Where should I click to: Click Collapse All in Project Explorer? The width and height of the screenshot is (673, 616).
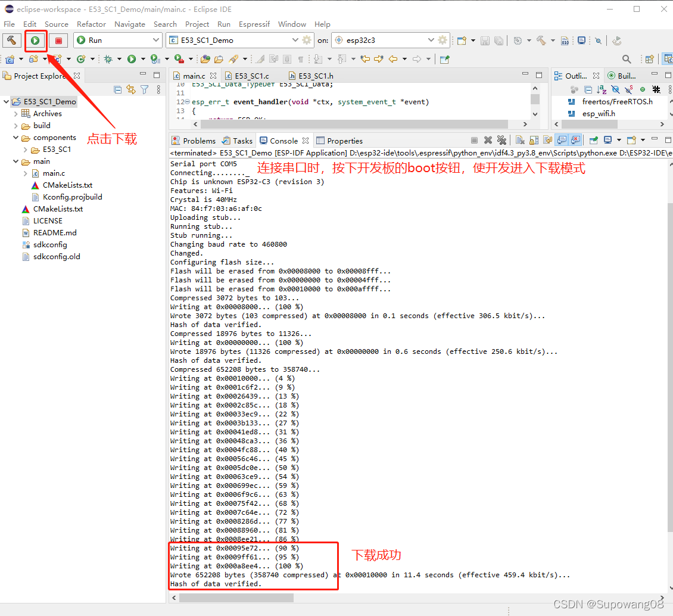coord(117,89)
